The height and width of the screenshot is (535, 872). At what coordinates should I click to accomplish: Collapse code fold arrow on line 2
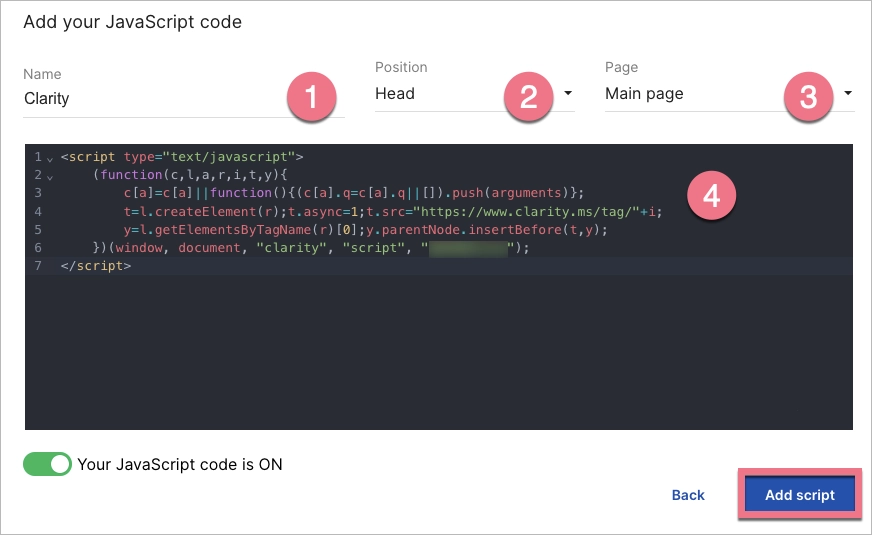click(50, 177)
